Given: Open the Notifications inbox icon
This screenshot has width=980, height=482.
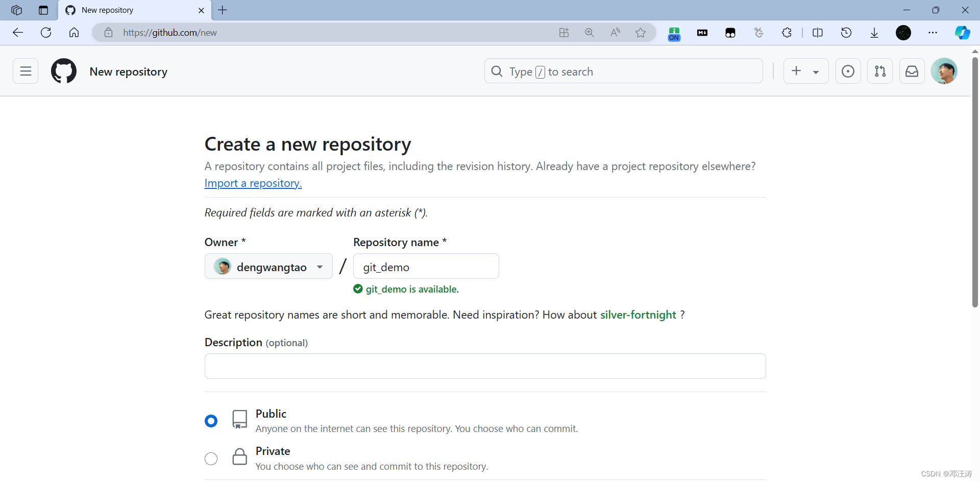Looking at the screenshot, I should tap(912, 71).
